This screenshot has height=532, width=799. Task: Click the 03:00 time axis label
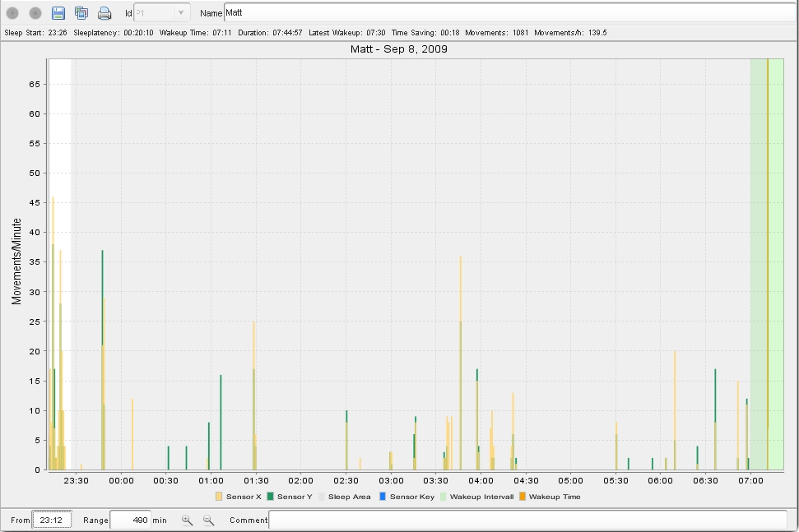[391, 480]
